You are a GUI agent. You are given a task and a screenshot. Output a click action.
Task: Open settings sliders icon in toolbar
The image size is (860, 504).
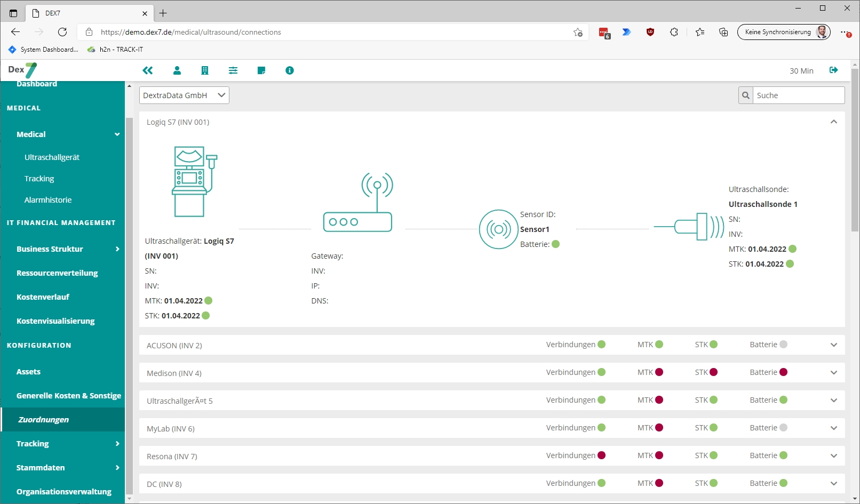pyautogui.click(x=233, y=70)
